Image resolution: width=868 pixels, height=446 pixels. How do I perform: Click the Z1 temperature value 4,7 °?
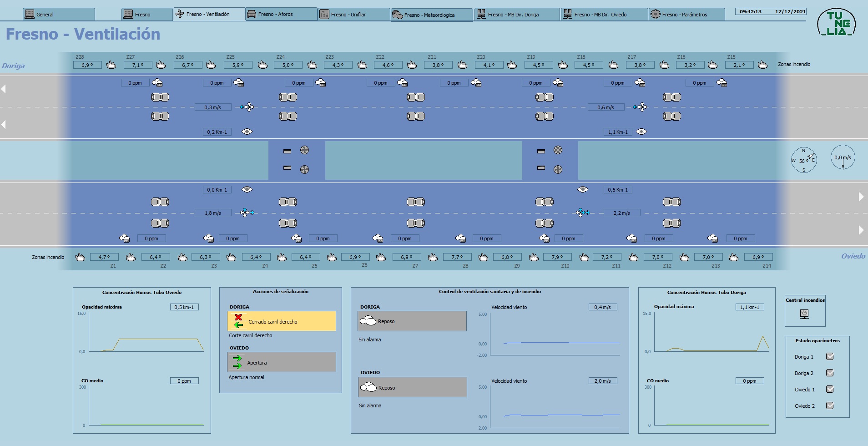(104, 257)
